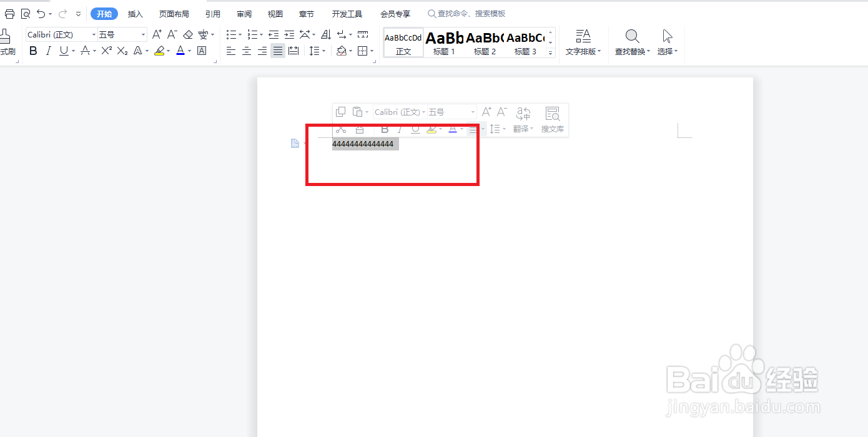Toggle Superscript X² in the ribbon
This screenshot has width=868, height=437.
pos(106,51)
